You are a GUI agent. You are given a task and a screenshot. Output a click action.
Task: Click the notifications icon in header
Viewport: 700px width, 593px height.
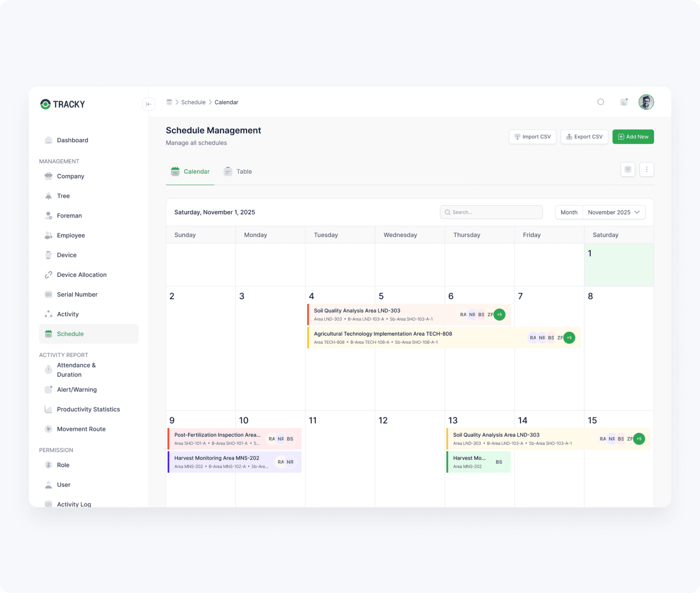tap(624, 102)
